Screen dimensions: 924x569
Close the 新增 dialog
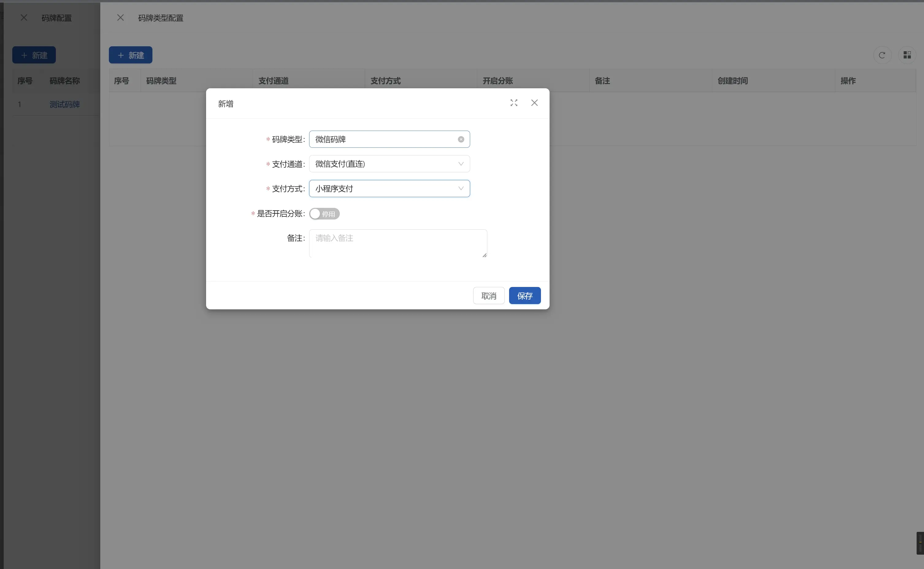tap(534, 103)
